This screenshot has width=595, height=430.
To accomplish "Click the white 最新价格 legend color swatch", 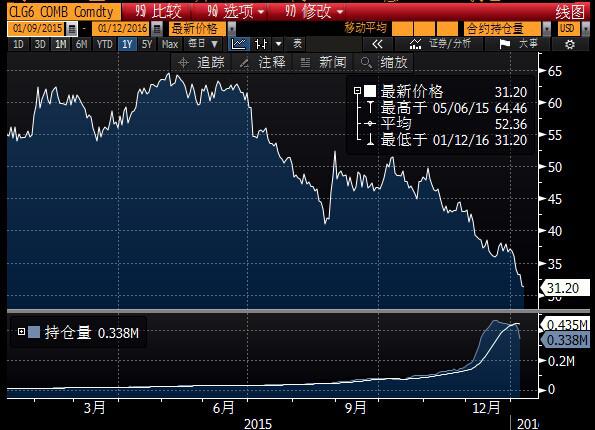I will (x=370, y=91).
